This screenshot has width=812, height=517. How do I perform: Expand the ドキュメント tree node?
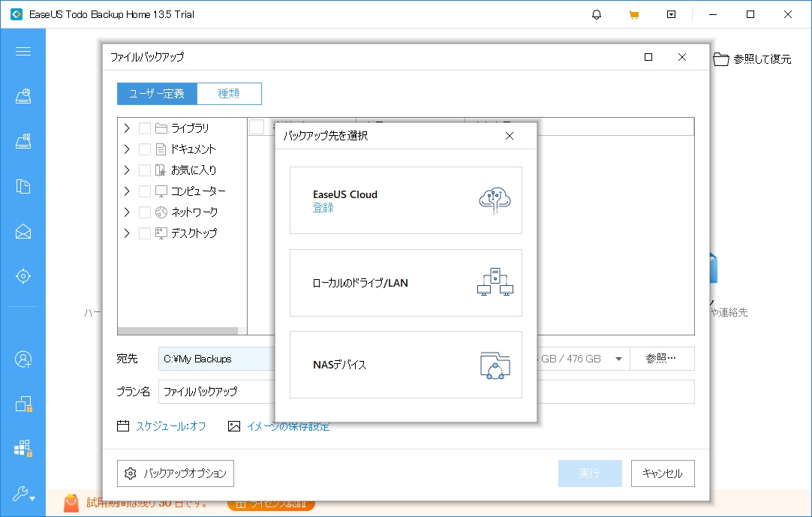127,149
